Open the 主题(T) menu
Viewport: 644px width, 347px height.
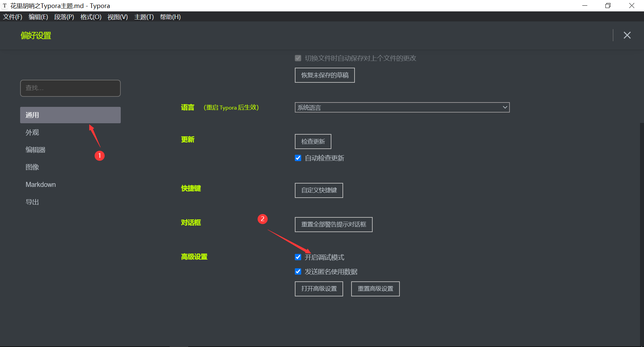click(144, 17)
